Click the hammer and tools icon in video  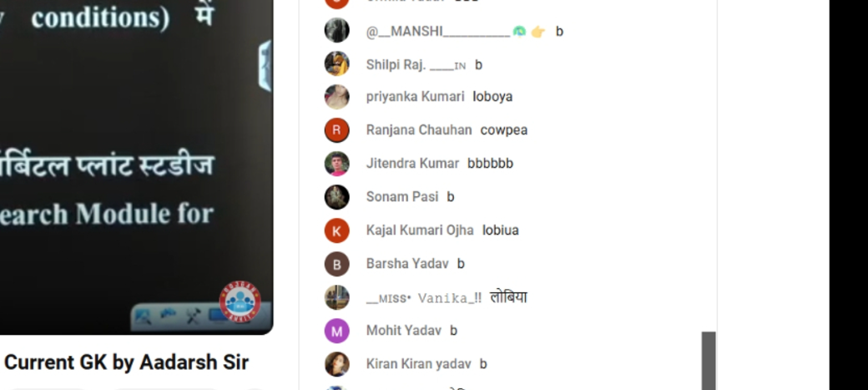pyautogui.click(x=193, y=317)
